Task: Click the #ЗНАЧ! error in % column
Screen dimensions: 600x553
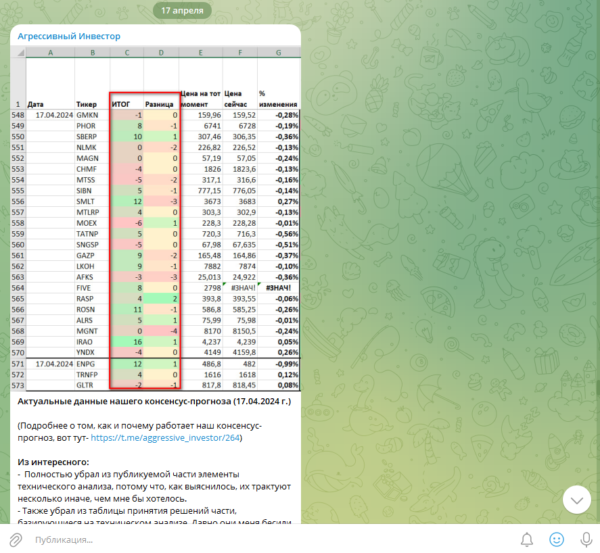Action: 279,288
